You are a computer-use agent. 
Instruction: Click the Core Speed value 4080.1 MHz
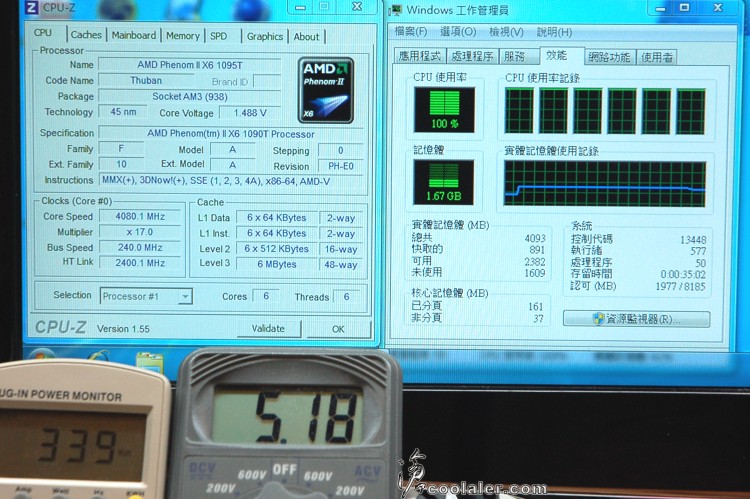coord(140,216)
